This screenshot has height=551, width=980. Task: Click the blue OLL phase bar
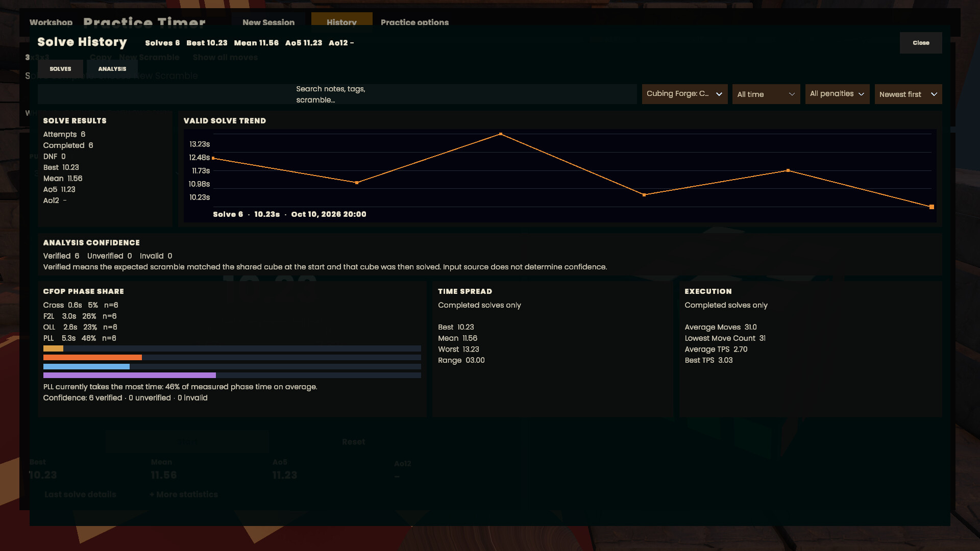[86, 366]
